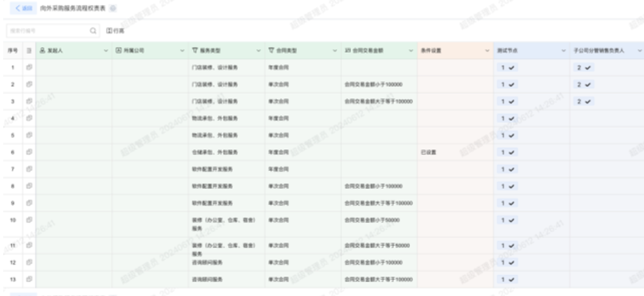Open row 6's 测试节点 value '1' selector
This screenshot has width=644, height=296.
point(508,152)
